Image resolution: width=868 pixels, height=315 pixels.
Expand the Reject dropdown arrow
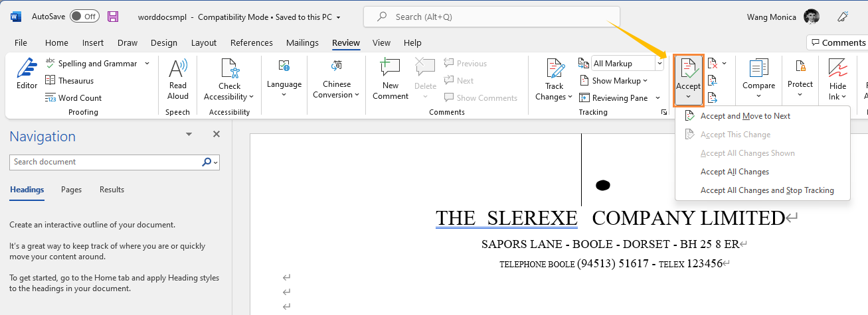click(x=724, y=64)
